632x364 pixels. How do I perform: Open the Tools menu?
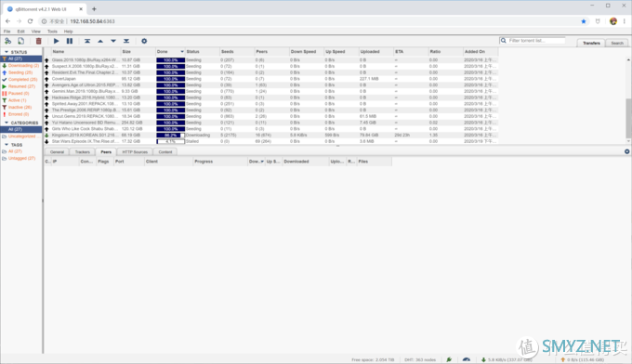(x=52, y=31)
